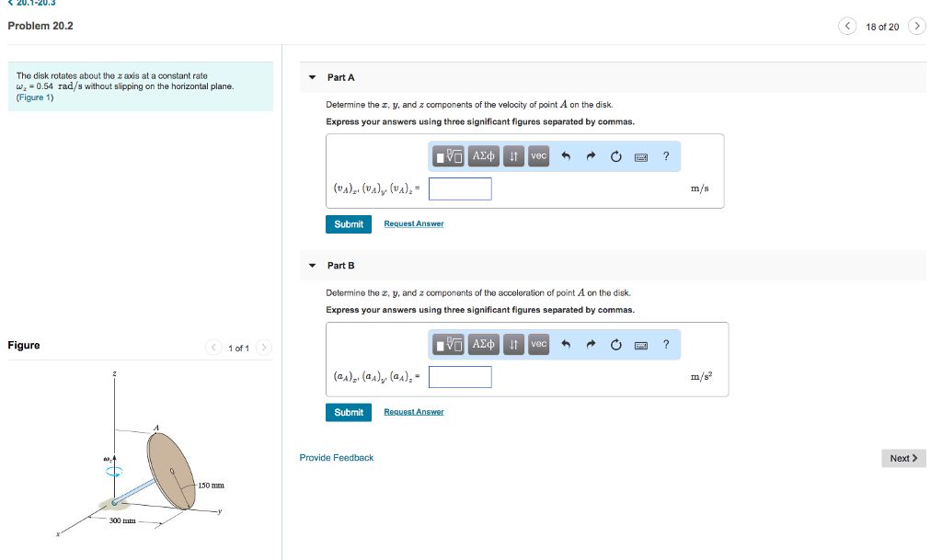Open keyboard shortcuts icon in Part A

point(641,157)
